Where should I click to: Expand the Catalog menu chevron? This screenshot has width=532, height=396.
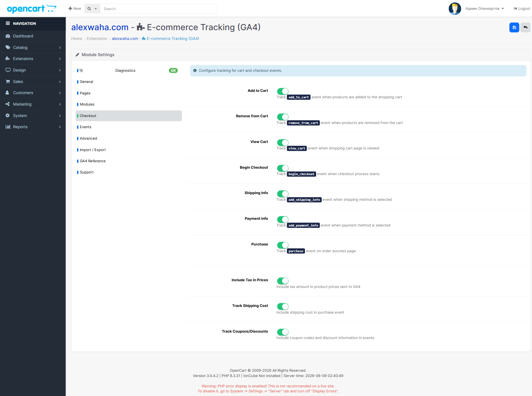point(60,47)
